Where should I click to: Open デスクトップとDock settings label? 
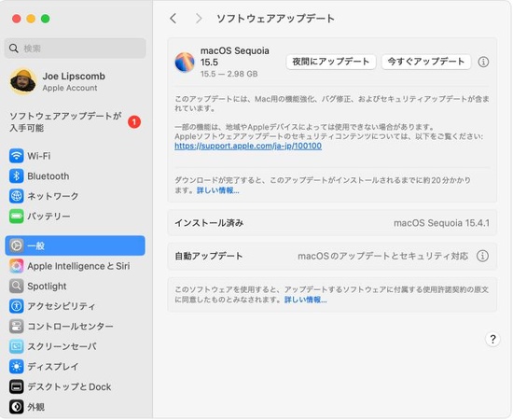pos(69,387)
